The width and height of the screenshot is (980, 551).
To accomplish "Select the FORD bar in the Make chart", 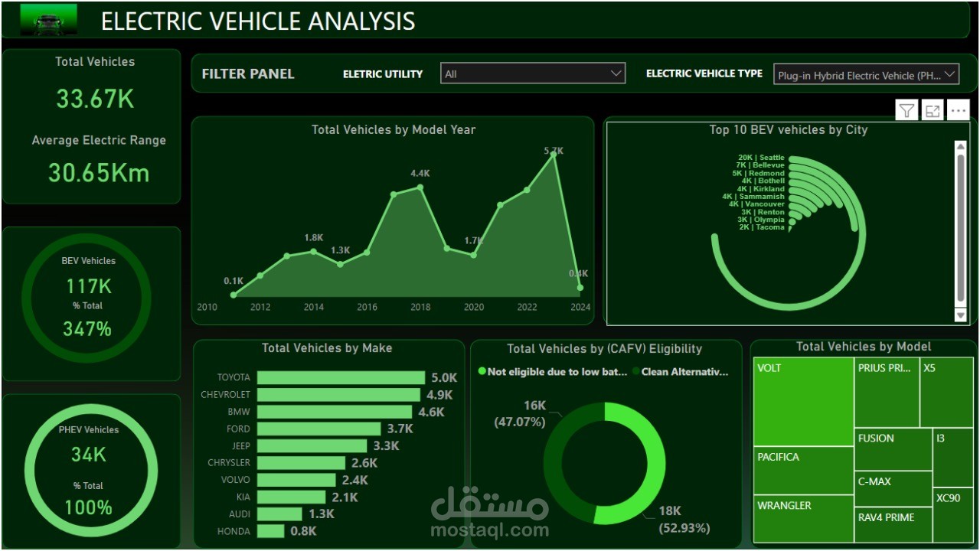I will [x=318, y=429].
